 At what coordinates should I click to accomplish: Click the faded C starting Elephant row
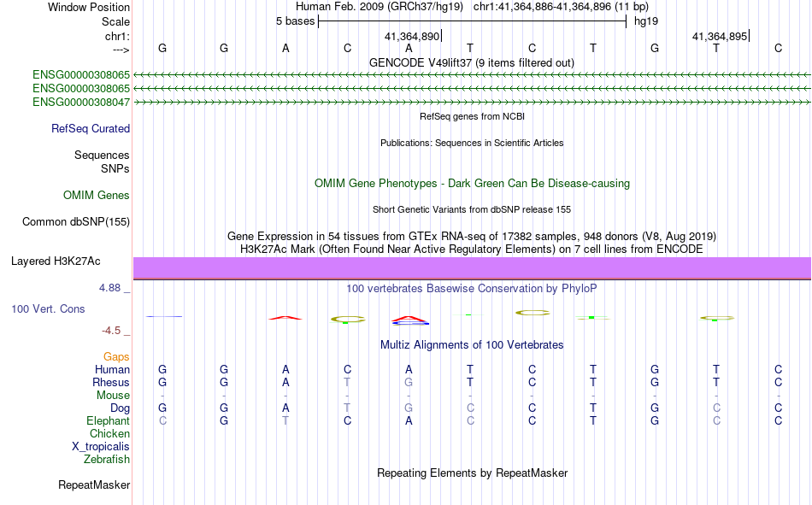tap(162, 420)
